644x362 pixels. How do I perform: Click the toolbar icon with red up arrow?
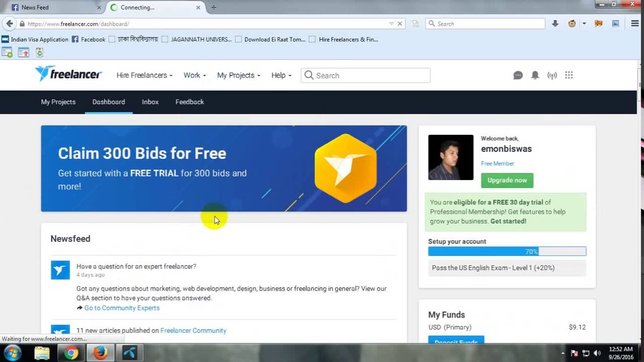(24, 52)
